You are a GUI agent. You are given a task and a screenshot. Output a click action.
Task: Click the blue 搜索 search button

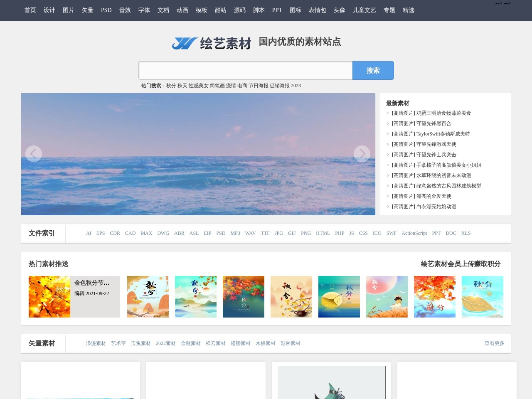373,70
